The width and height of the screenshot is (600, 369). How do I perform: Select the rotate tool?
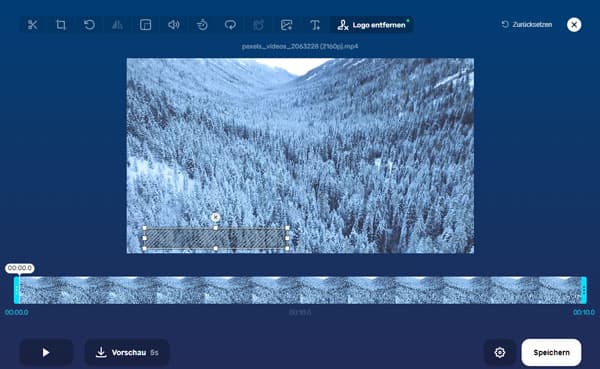[x=89, y=25]
